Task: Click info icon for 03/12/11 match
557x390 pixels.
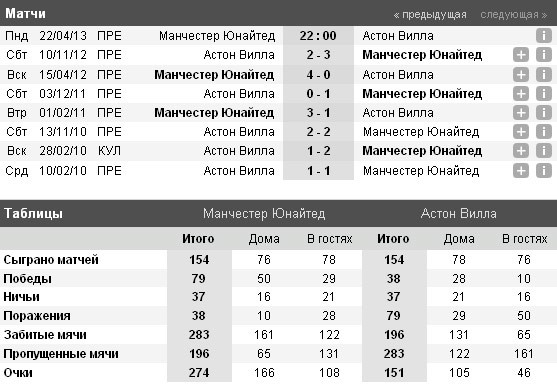Action: point(544,94)
